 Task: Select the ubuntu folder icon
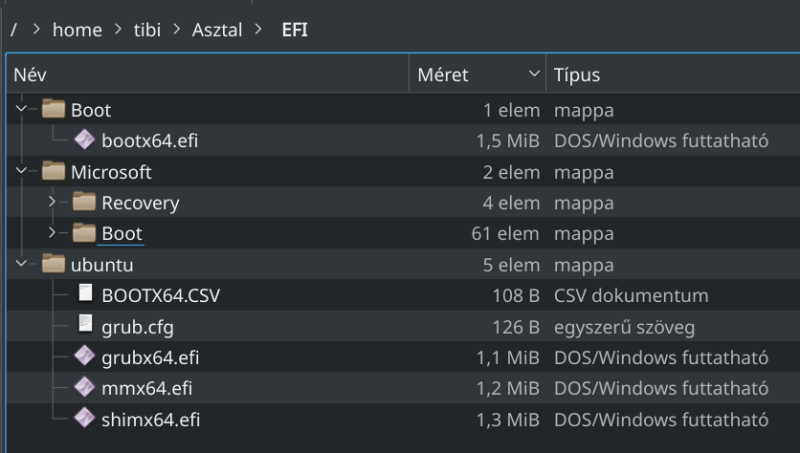[x=53, y=264]
